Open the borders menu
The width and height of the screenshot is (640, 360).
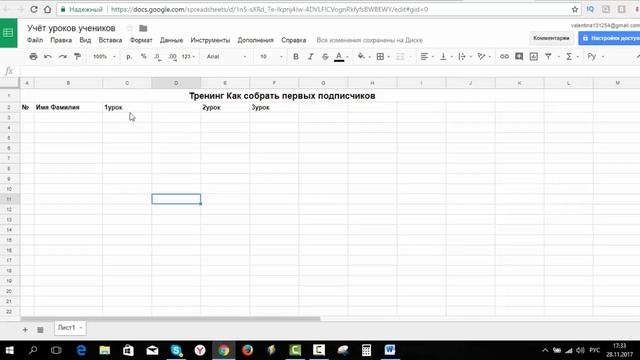tap(380, 57)
